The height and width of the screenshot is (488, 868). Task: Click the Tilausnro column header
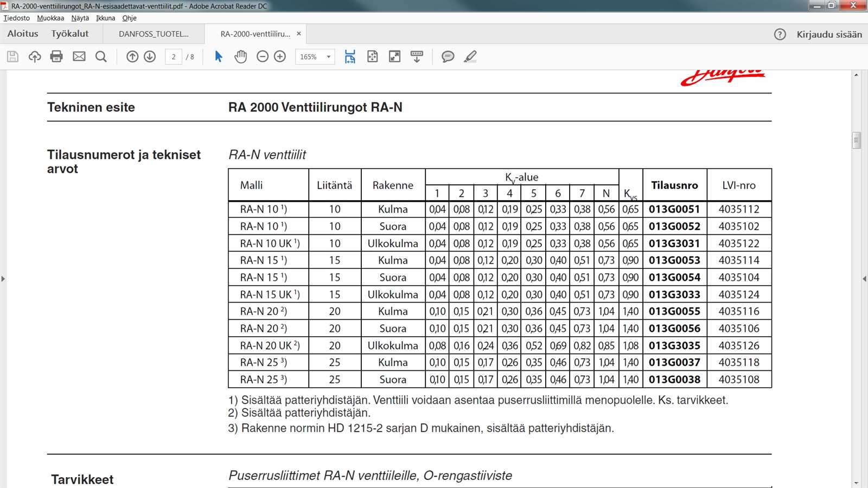[674, 185]
